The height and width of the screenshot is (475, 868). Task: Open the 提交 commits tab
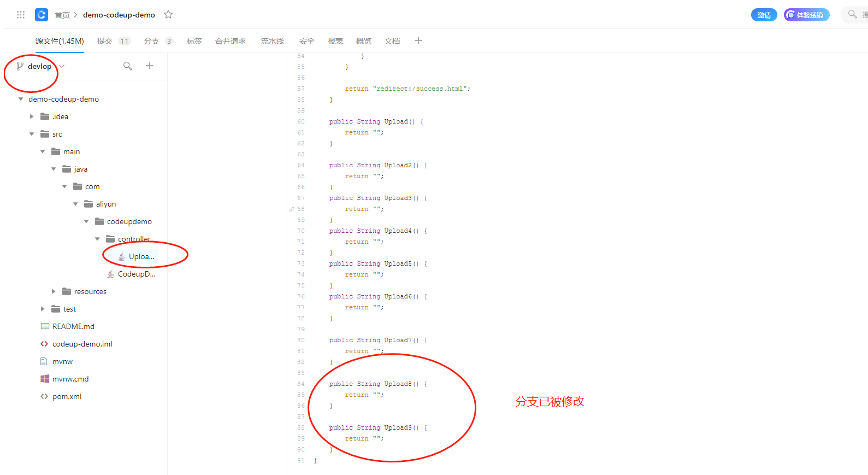[114, 41]
